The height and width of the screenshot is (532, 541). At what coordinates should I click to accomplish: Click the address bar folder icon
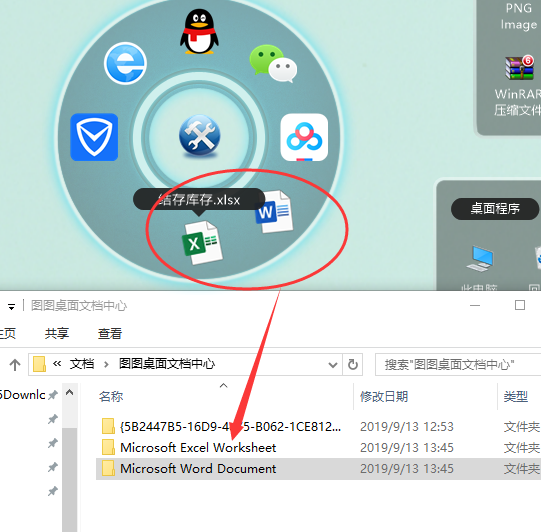(x=39, y=364)
